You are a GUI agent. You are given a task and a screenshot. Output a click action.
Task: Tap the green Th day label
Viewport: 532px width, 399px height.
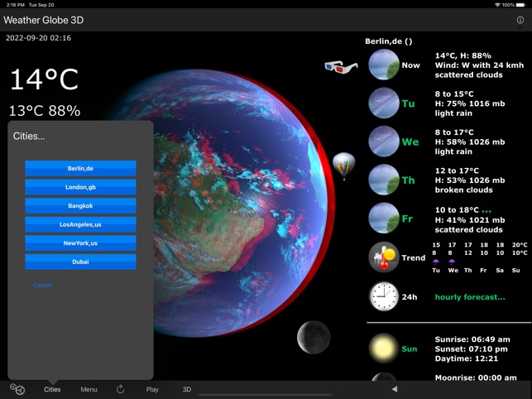coord(408,180)
